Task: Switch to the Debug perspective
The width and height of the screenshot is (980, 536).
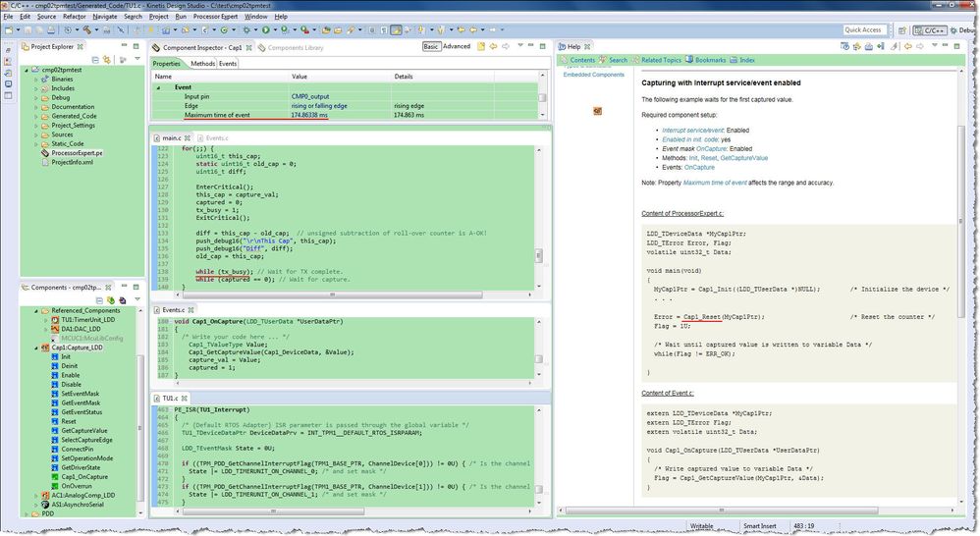Action: pyautogui.click(x=964, y=30)
